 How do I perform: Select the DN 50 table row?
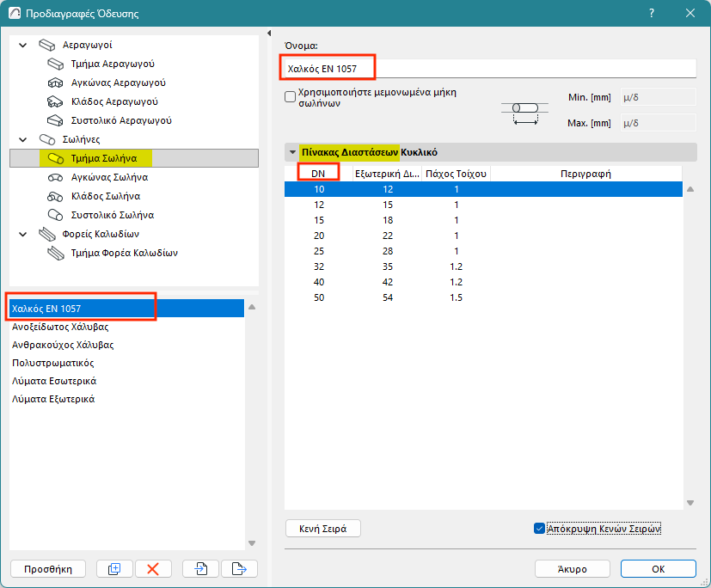click(x=483, y=297)
